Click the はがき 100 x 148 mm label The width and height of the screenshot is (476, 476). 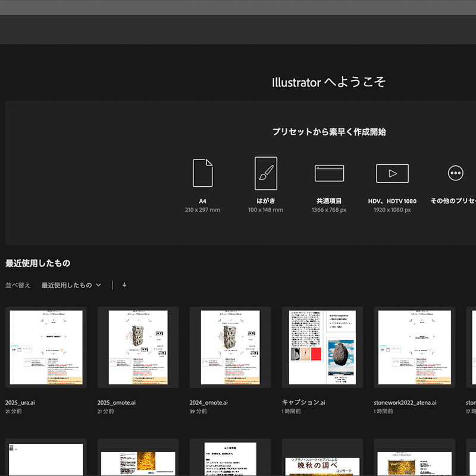click(x=266, y=205)
